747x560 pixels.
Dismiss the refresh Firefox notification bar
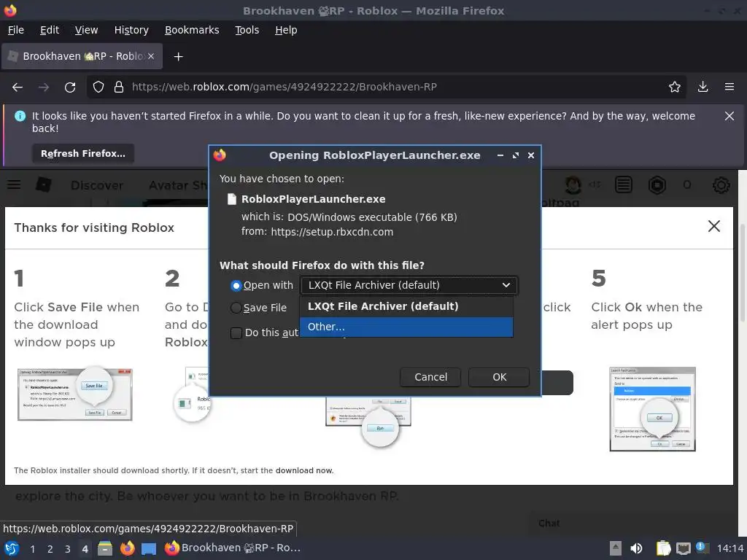(x=729, y=116)
